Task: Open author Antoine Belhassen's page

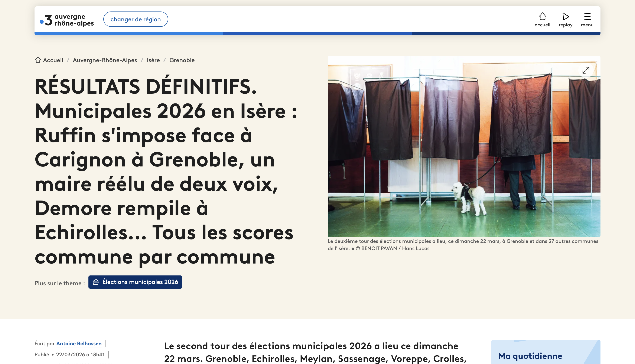Action: click(79, 344)
